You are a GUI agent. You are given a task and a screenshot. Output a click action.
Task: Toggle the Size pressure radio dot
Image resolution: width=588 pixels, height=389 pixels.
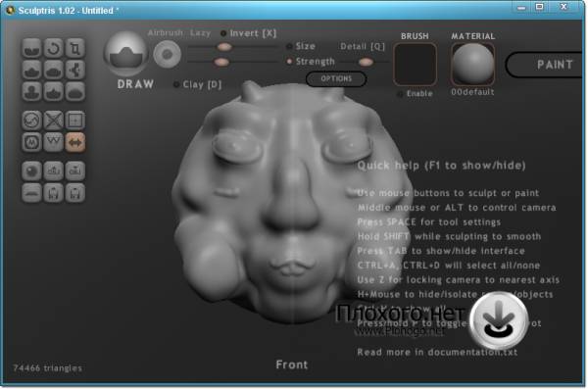pyautogui.click(x=289, y=46)
